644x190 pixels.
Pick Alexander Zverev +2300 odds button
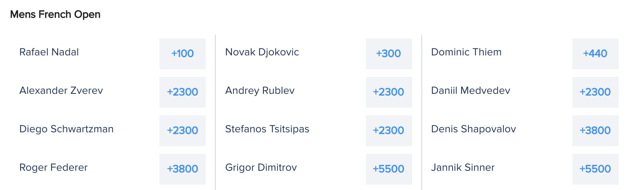(183, 92)
